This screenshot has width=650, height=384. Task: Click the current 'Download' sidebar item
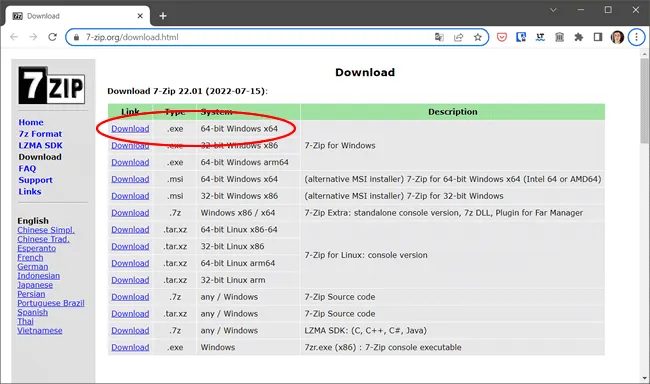point(40,157)
